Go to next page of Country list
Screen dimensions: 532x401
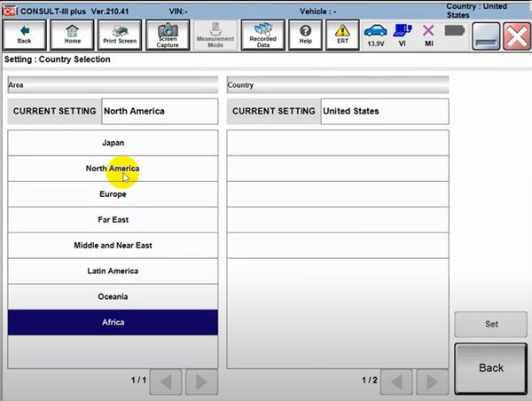(x=430, y=381)
